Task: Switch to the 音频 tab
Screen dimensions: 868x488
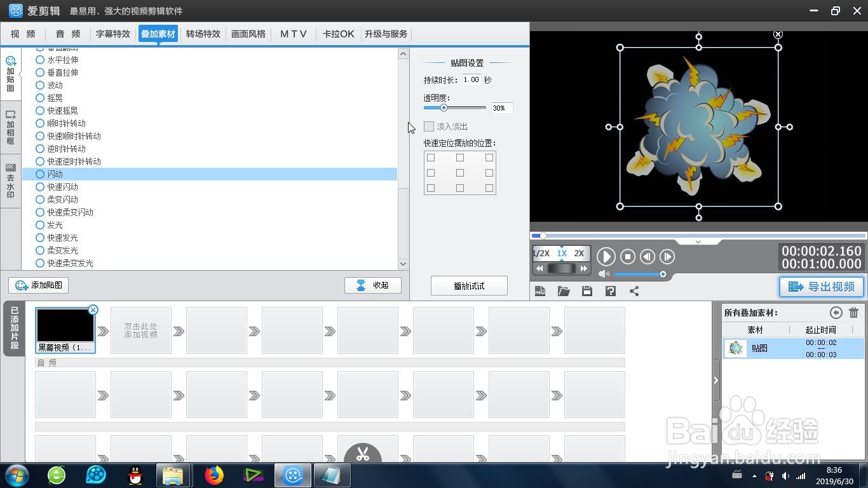Action: (x=68, y=34)
